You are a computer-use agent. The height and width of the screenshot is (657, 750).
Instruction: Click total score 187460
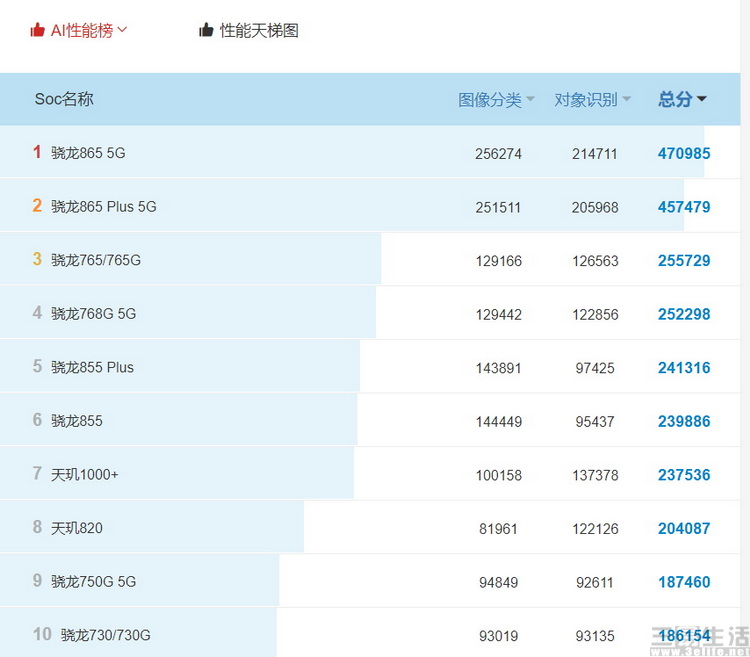(x=684, y=582)
